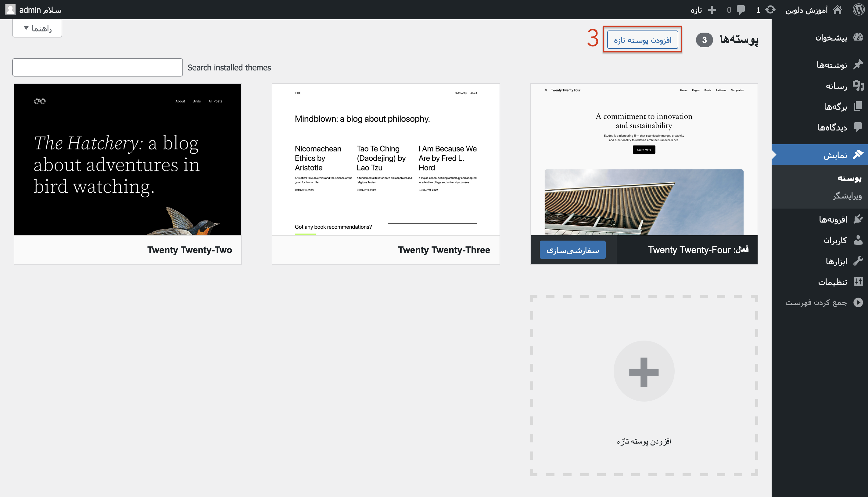Click the large plus icon to add theme

(644, 371)
